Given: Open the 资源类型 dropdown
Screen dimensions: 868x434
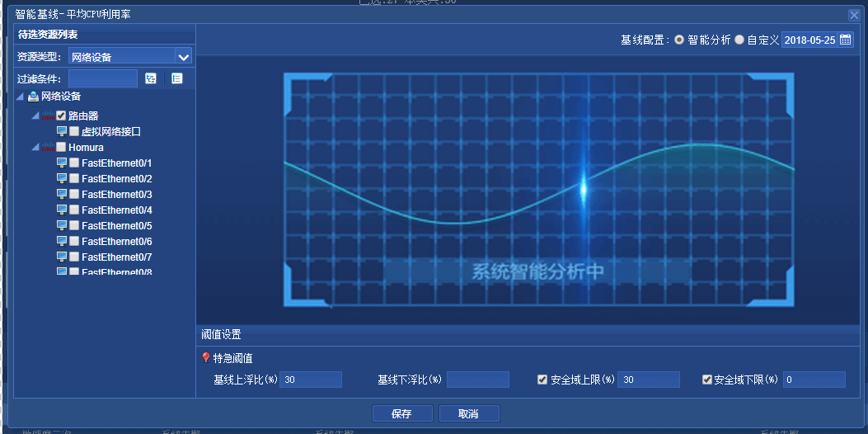Looking at the screenshot, I should tap(184, 57).
